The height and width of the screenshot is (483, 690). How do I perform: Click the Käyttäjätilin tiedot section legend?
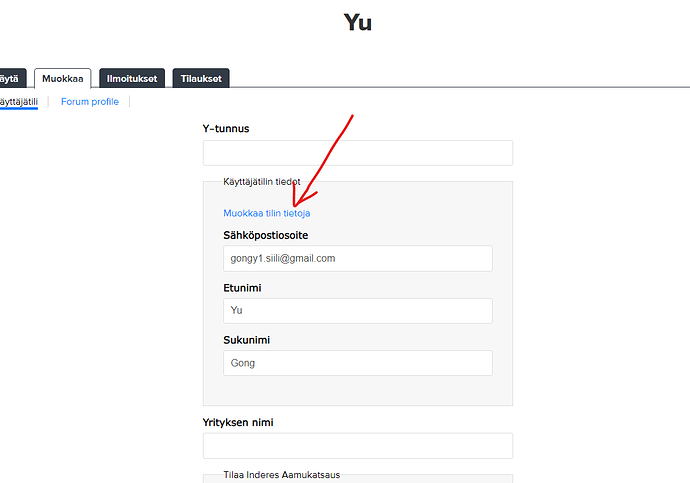coord(262,182)
